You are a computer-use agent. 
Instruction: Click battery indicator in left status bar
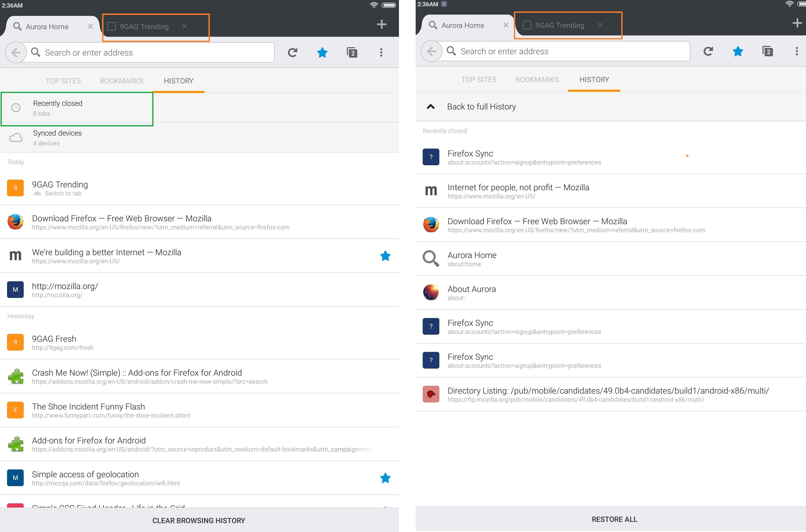(x=389, y=5)
